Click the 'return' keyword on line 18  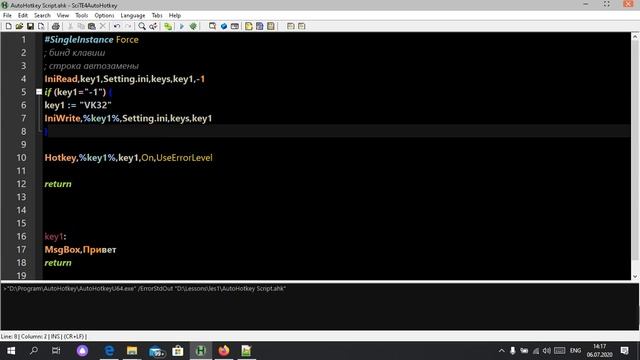coord(58,263)
